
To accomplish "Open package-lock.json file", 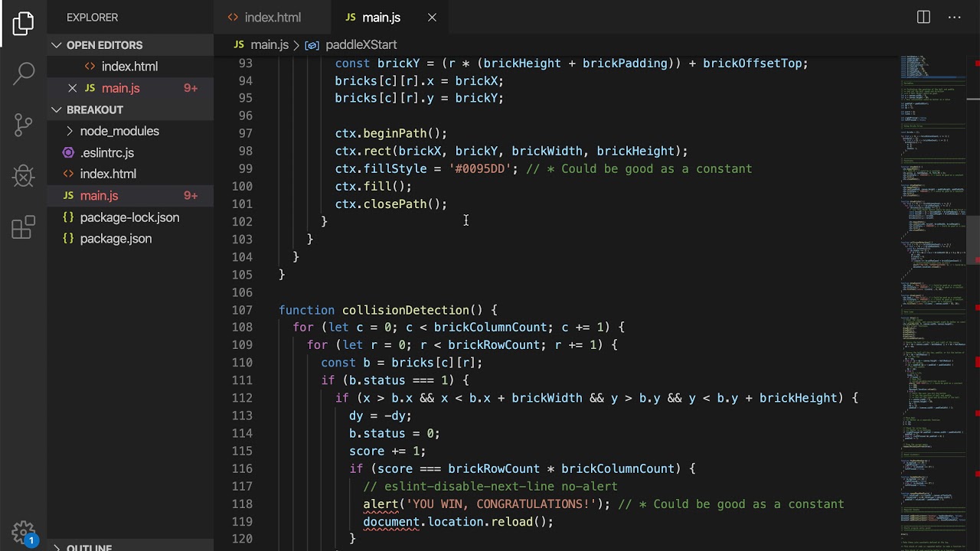I will (129, 217).
